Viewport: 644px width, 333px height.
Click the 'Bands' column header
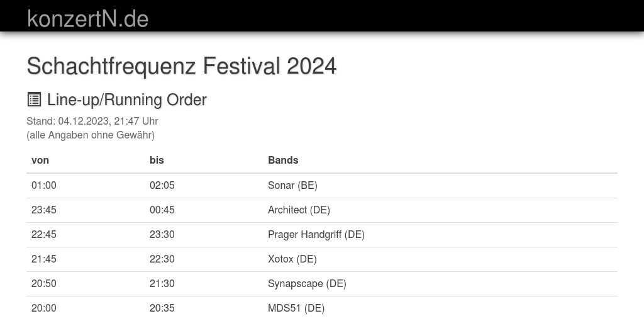click(283, 160)
